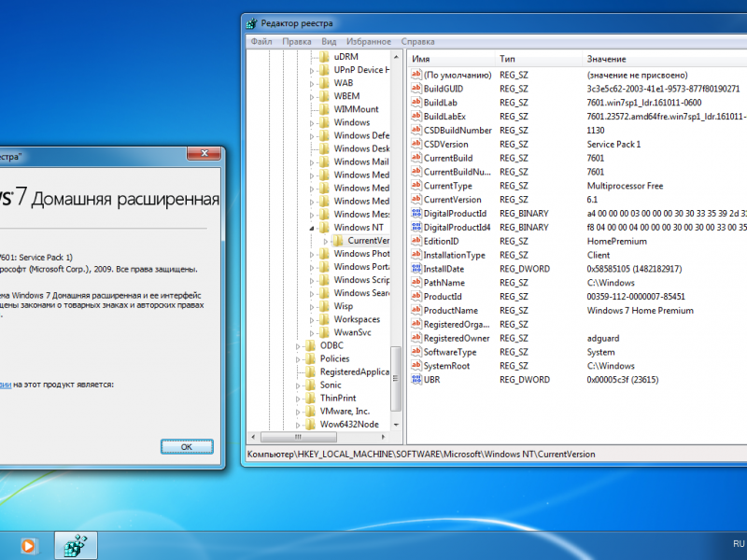747x560 pixels.
Task: Expand the Wisp key
Action: point(312,307)
